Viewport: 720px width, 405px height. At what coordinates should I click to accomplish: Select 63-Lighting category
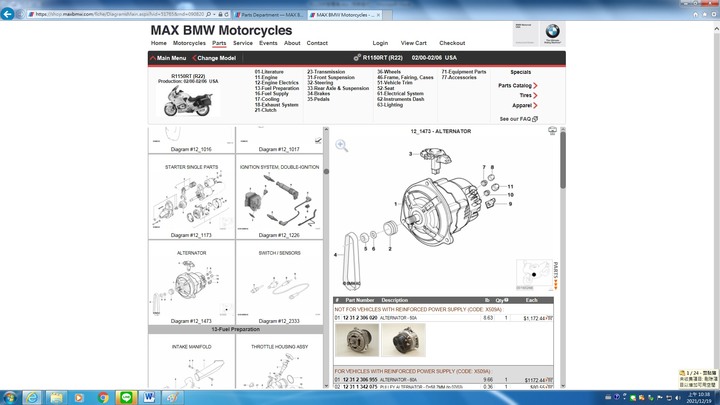point(390,105)
